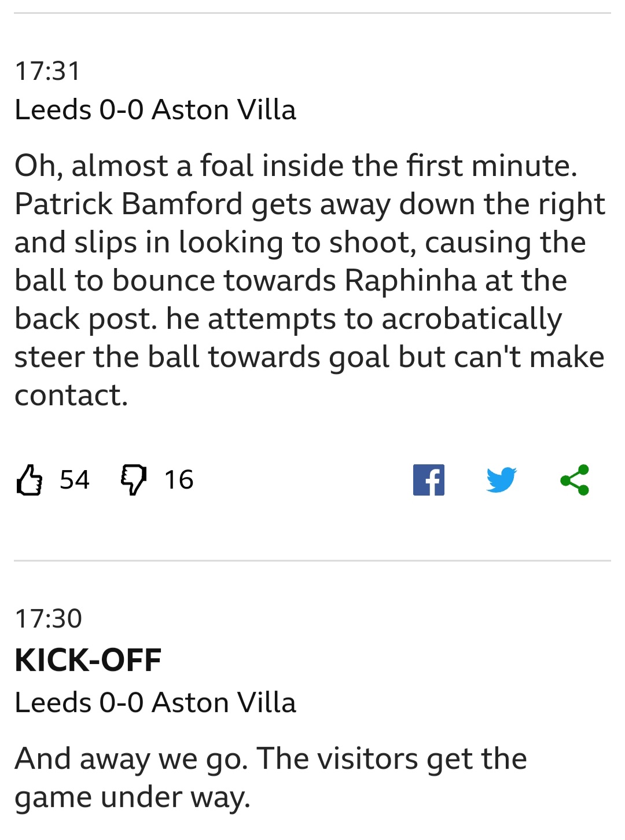Share the 17:31 update on Facebook

point(429,480)
